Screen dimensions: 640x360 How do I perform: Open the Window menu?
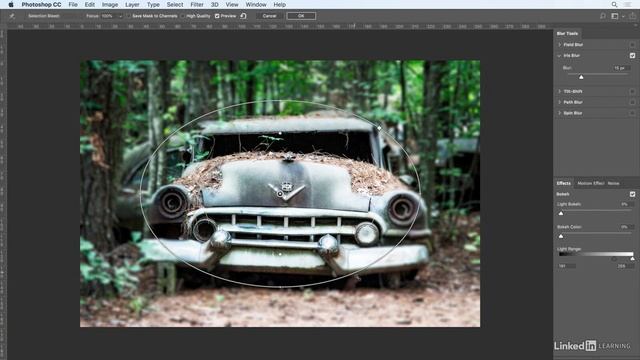click(x=256, y=4)
